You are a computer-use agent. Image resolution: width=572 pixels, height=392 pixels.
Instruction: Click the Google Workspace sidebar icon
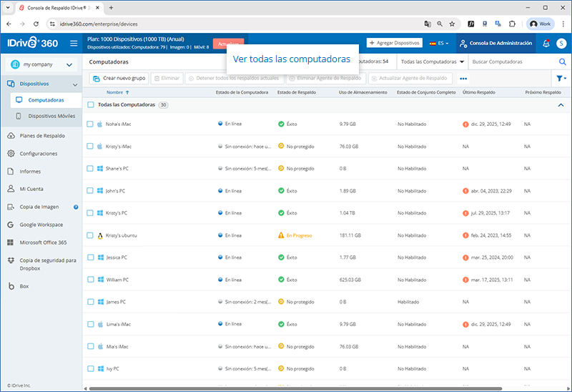(x=11, y=225)
